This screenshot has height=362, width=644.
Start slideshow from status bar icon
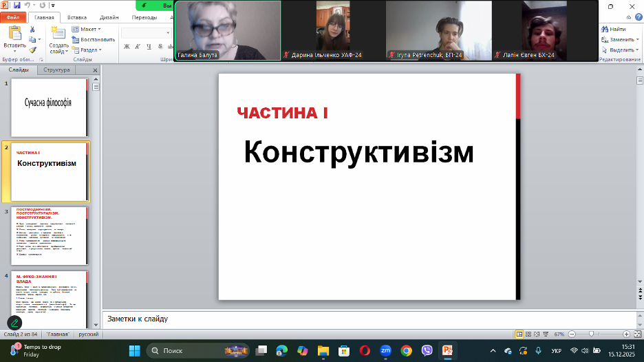(547, 334)
